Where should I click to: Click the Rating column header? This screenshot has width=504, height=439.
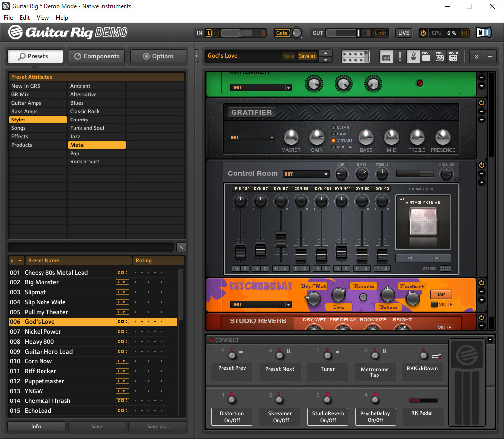[x=159, y=260]
